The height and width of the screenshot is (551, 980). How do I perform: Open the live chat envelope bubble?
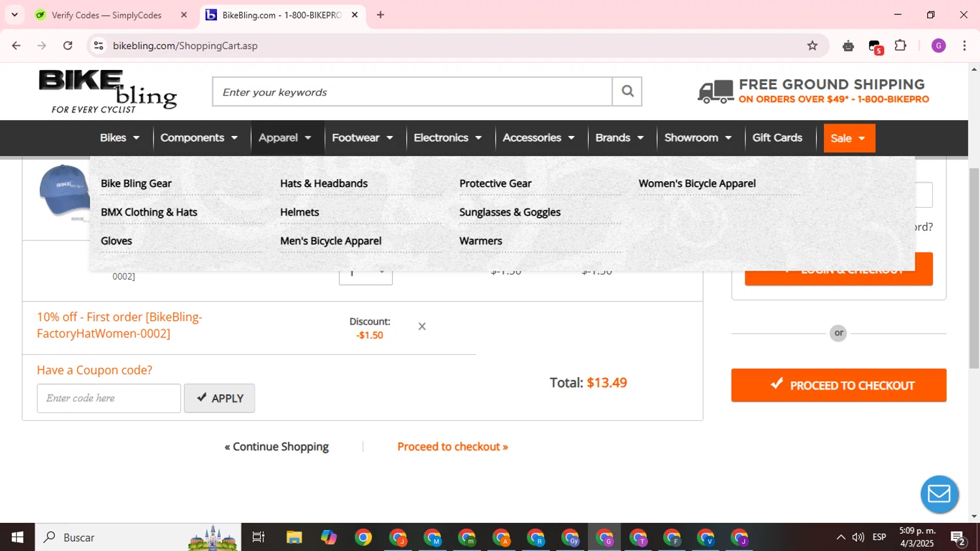pos(939,494)
